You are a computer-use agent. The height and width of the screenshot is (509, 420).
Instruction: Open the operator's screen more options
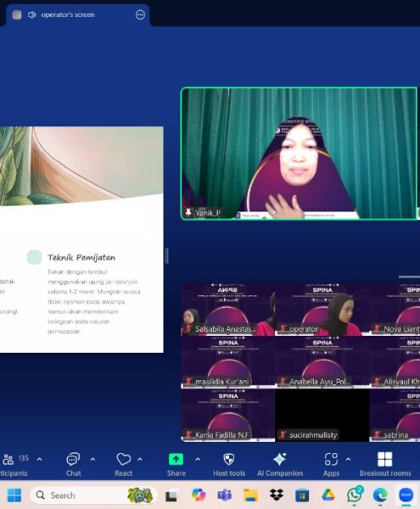point(140,14)
